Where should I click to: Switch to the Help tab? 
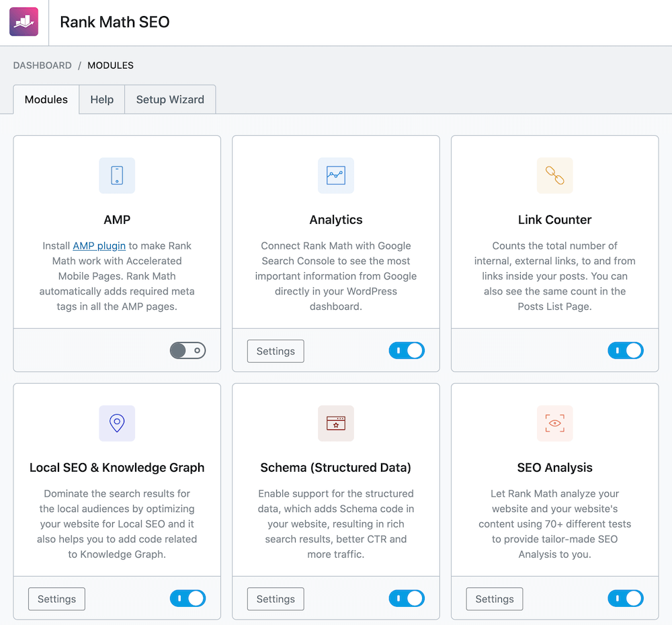101,99
